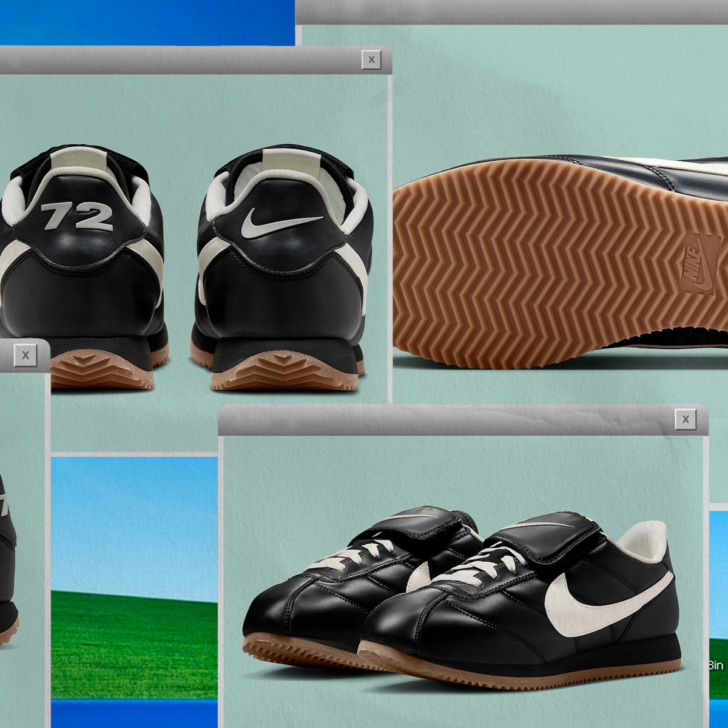Close the window showing the sneaker pair

click(686, 419)
